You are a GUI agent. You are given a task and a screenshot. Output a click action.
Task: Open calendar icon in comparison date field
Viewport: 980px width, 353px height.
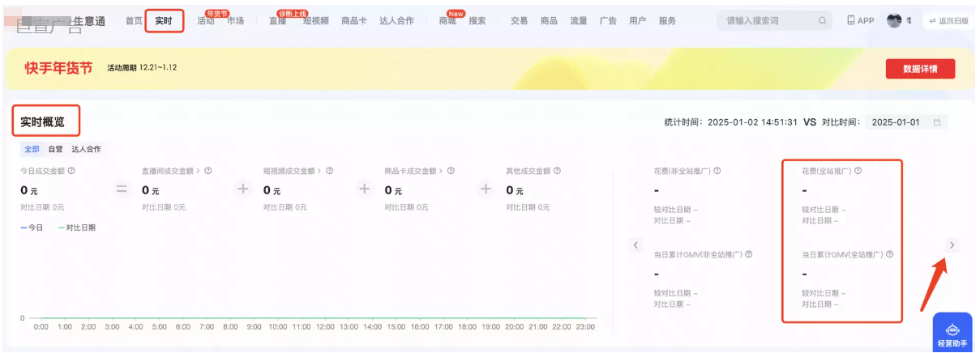click(937, 122)
